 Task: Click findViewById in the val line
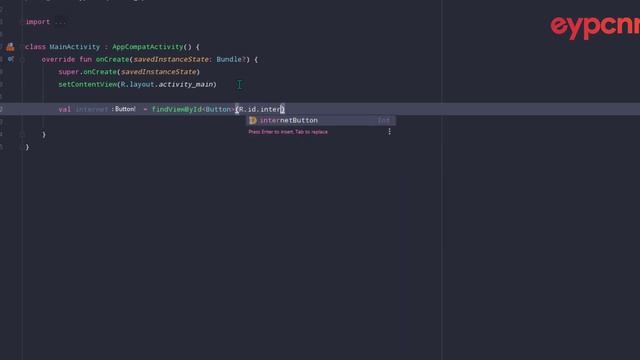point(177,109)
